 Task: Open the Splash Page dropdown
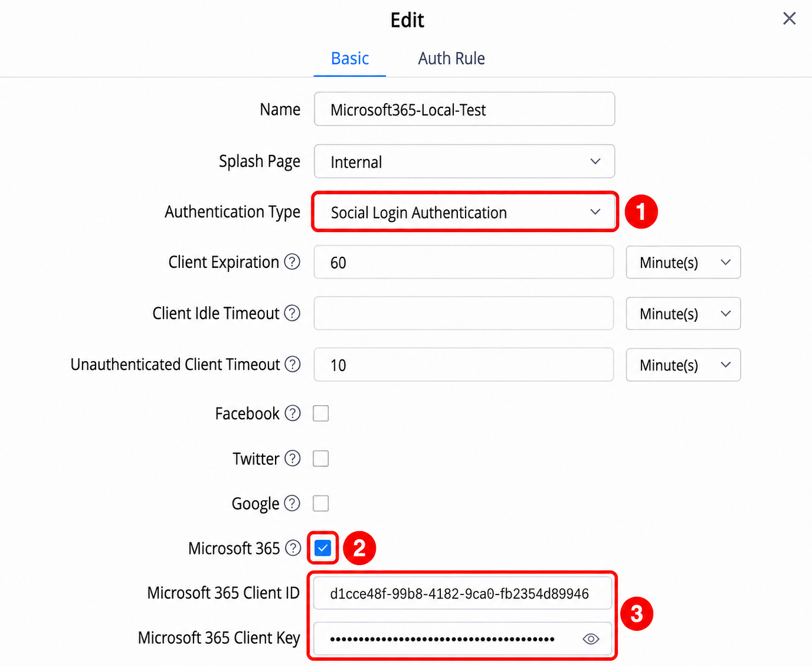tap(464, 161)
